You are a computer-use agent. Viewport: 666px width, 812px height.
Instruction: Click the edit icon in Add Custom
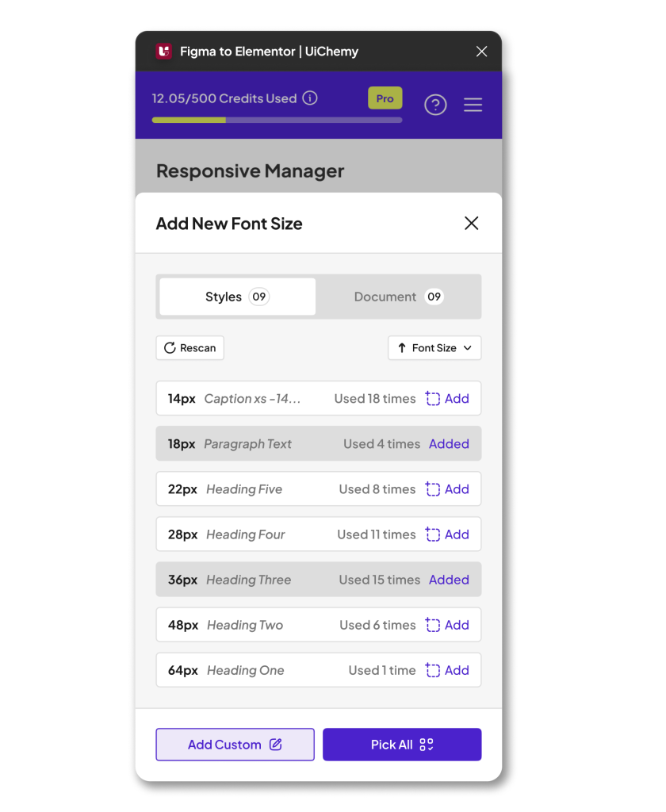point(276,745)
